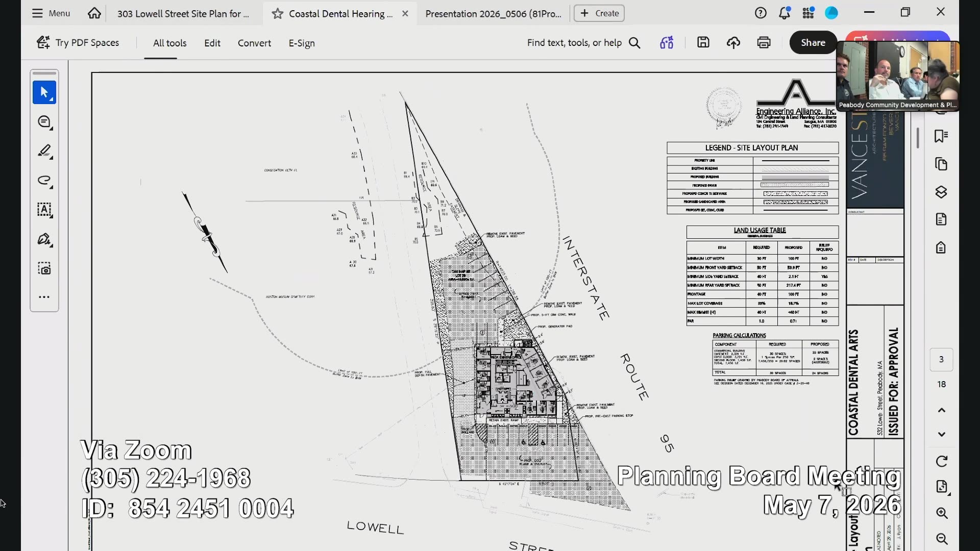
Task: Open the Convert menu item
Action: coord(254,43)
